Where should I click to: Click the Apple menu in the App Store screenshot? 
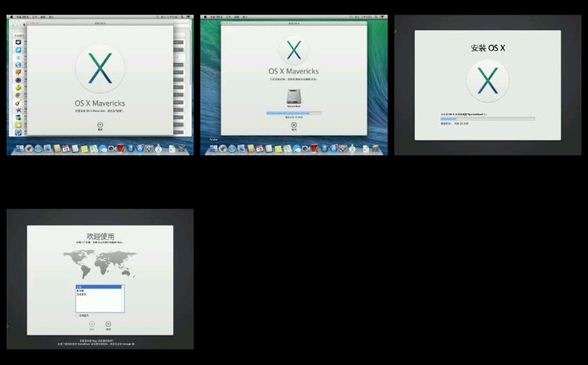[x=11, y=17]
